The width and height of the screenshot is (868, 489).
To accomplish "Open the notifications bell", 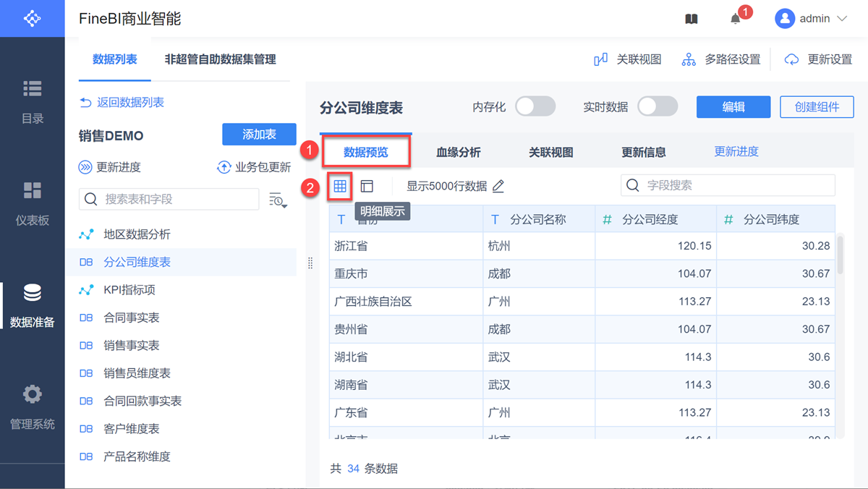I will 736,20.
